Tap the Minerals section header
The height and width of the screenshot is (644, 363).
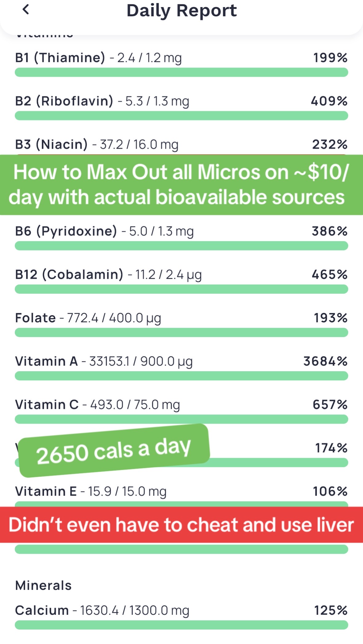pyautogui.click(x=43, y=585)
